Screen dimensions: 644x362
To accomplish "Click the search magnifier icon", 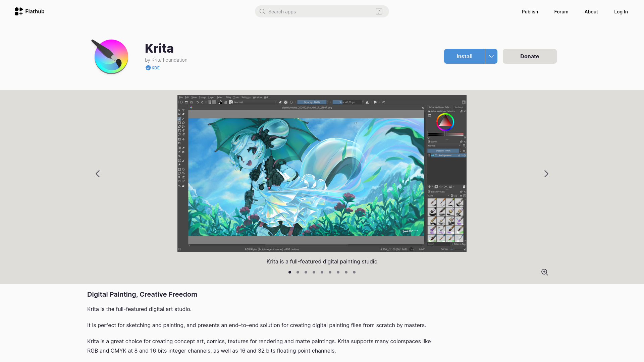I will [x=262, y=11].
